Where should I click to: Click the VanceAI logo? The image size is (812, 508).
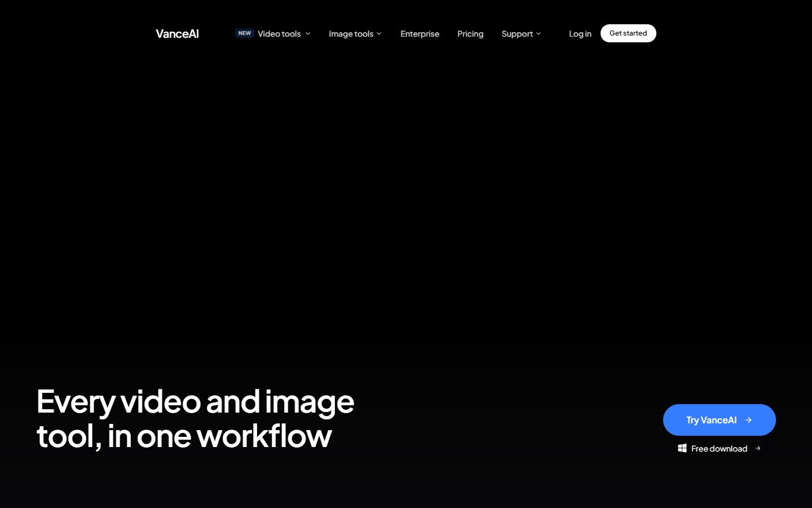click(177, 34)
